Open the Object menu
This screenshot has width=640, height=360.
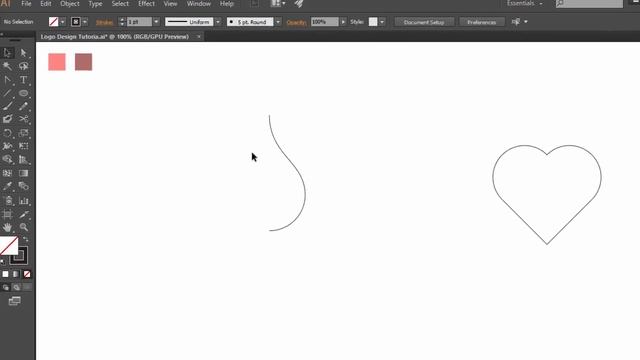pyautogui.click(x=70, y=4)
